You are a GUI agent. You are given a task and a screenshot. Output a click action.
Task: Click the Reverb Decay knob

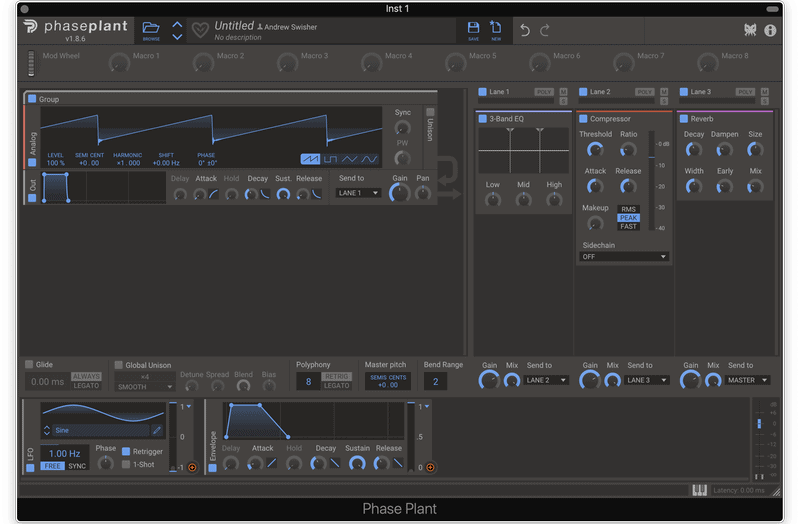[x=693, y=149]
